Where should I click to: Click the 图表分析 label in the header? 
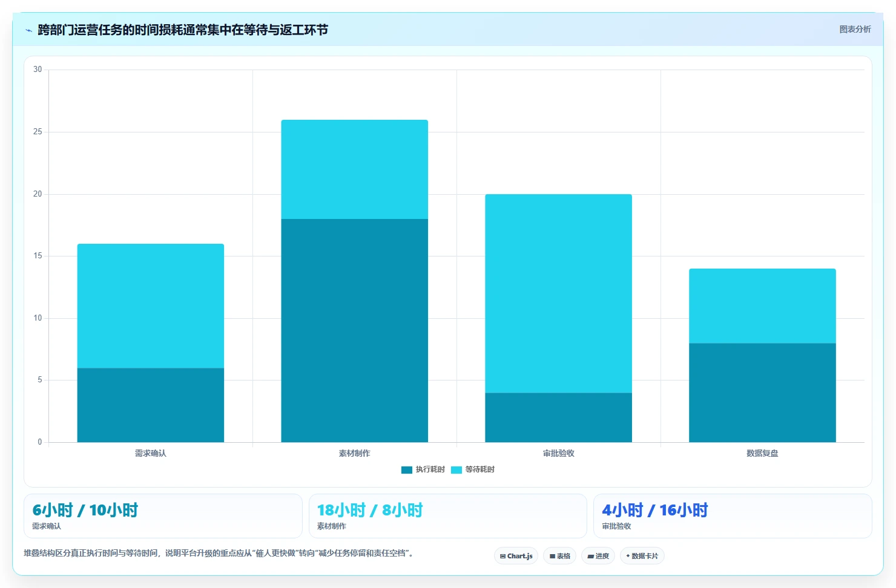855,29
